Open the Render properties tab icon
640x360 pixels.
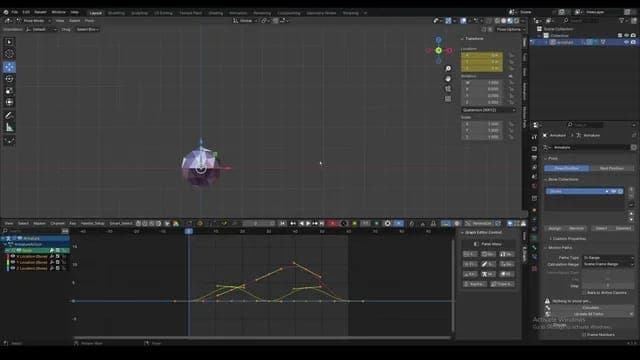tap(534, 148)
